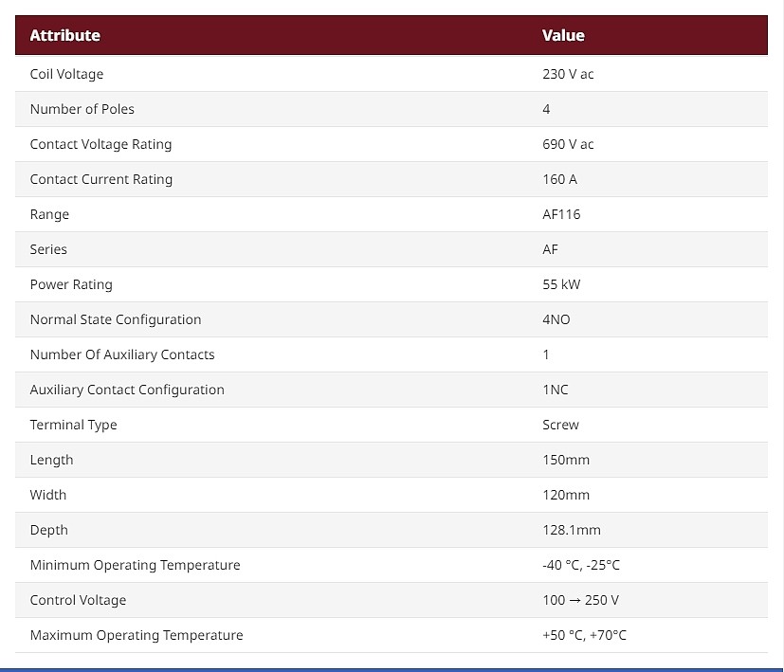This screenshot has width=784, height=672.
Task: Click the Attribute column header
Action: click(64, 36)
